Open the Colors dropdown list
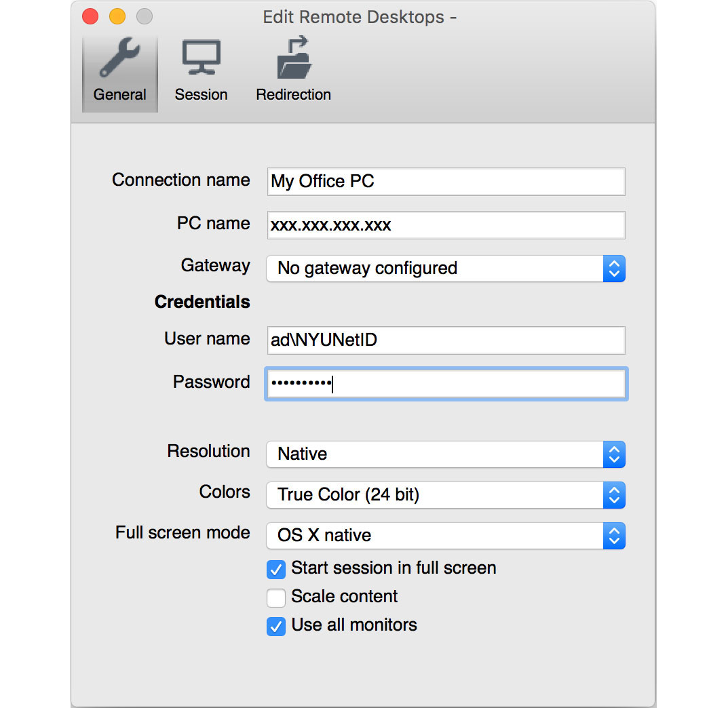This screenshot has height=708, width=728. (445, 495)
